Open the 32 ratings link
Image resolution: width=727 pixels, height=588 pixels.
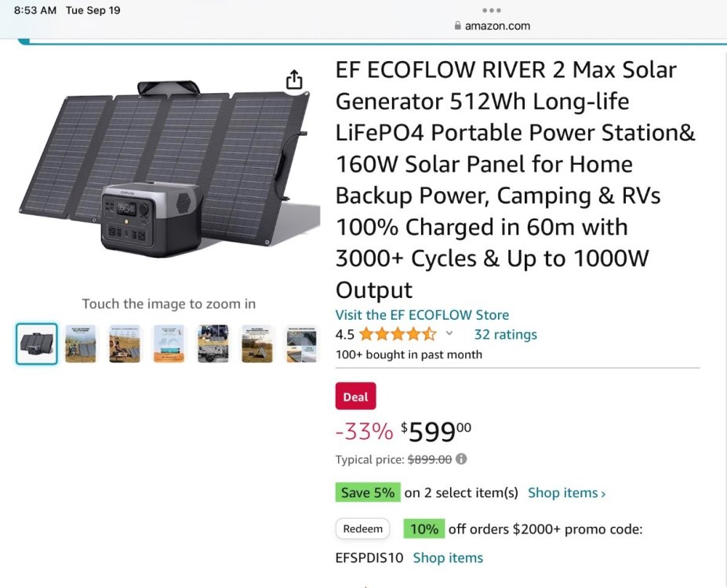[505, 334]
